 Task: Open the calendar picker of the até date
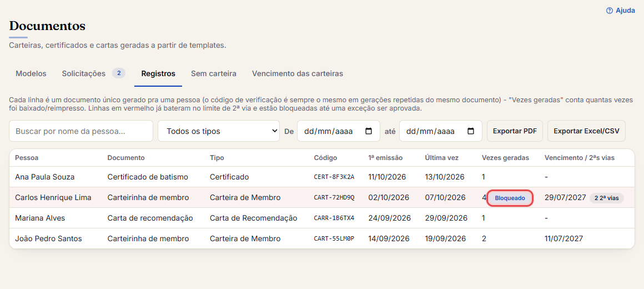471,131
